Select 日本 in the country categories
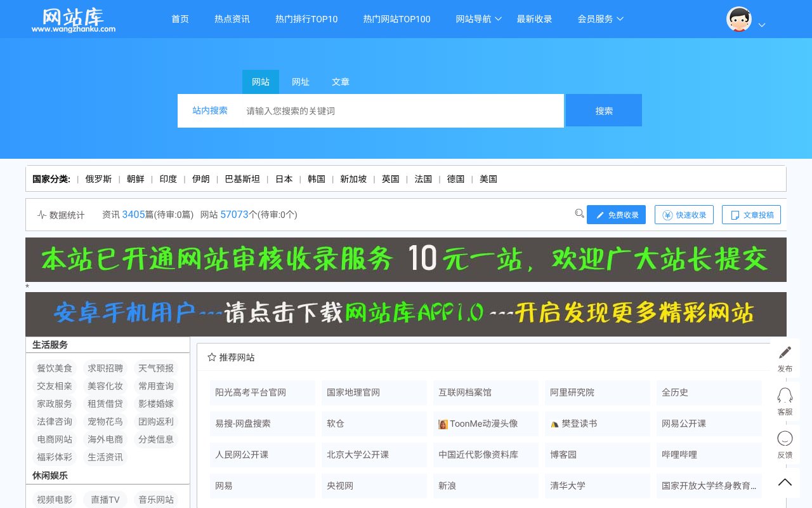 tap(284, 178)
